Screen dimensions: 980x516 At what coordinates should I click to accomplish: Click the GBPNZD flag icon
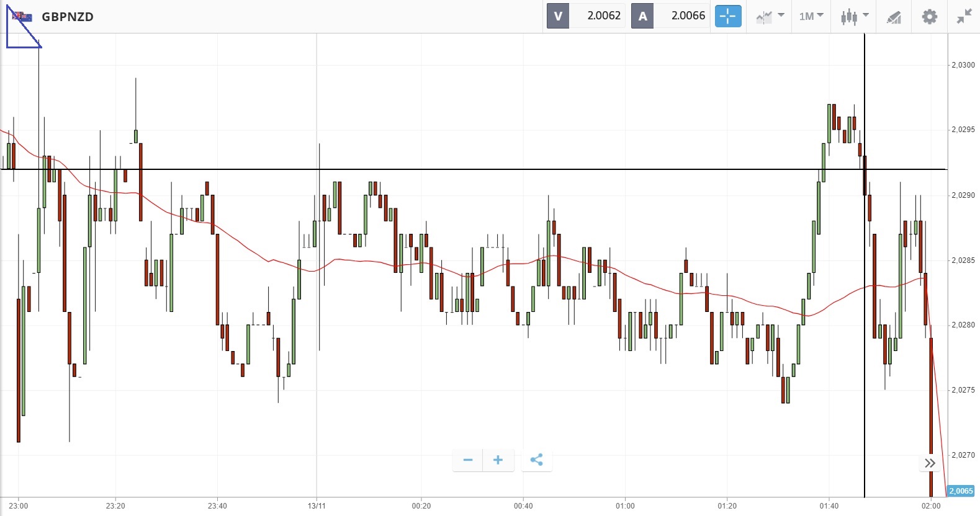click(x=22, y=17)
